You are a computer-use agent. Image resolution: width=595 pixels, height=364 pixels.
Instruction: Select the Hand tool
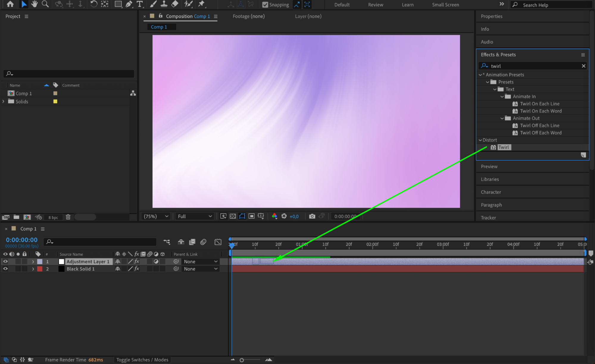pos(35,4)
